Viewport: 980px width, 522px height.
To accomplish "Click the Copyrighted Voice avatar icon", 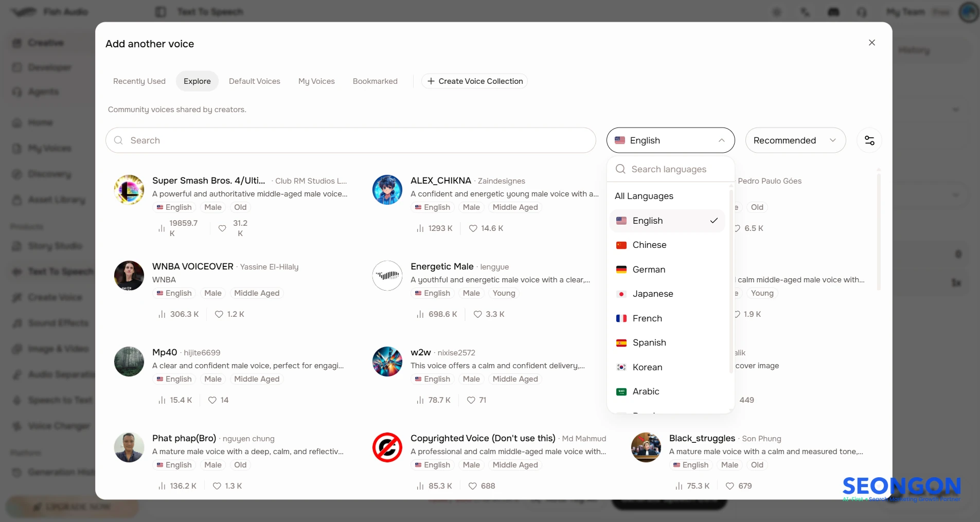I will click(x=387, y=447).
